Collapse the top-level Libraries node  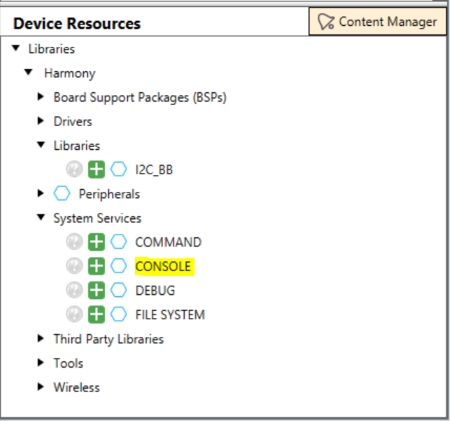point(16,48)
